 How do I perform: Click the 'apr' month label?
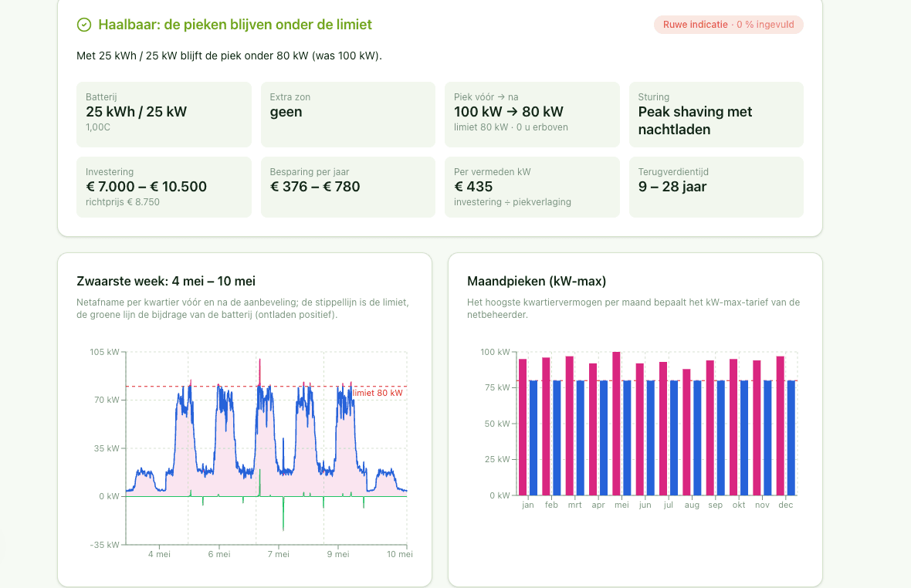point(598,505)
